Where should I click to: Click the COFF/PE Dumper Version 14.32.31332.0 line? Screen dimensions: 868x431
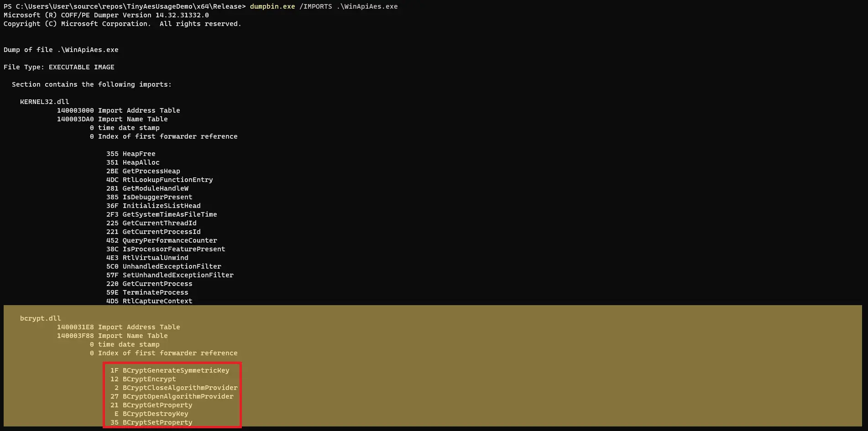(x=106, y=15)
